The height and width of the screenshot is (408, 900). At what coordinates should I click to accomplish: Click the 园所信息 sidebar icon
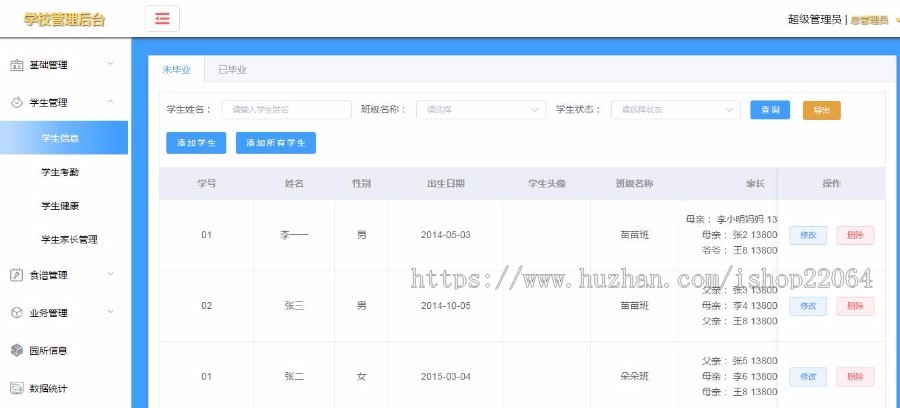(17, 350)
